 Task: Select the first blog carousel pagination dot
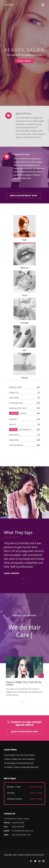[21, 702]
